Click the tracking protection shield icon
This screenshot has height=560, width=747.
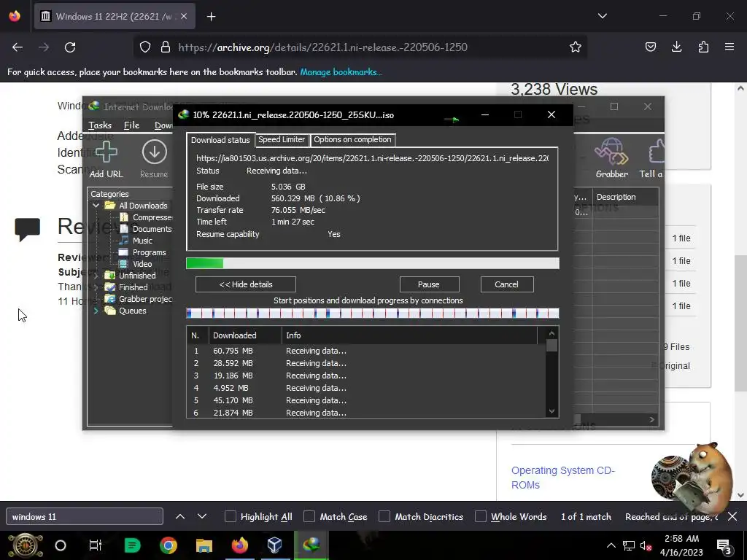(145, 47)
